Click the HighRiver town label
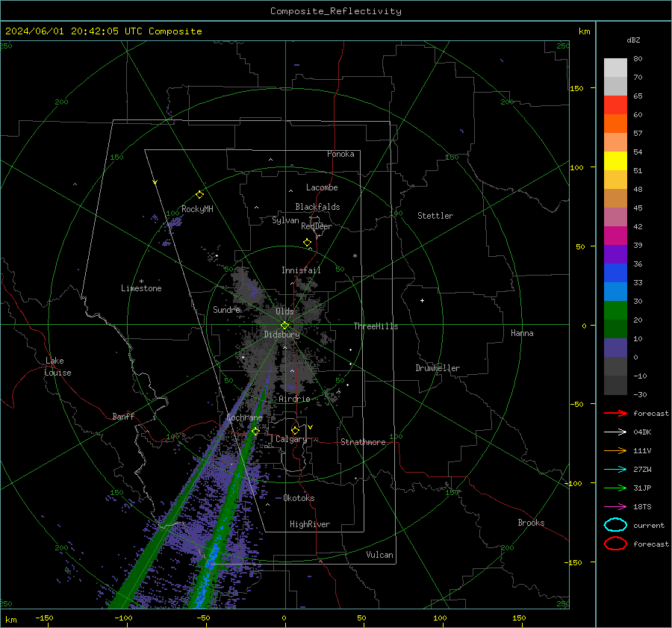This screenshot has height=628, width=672. click(310, 524)
